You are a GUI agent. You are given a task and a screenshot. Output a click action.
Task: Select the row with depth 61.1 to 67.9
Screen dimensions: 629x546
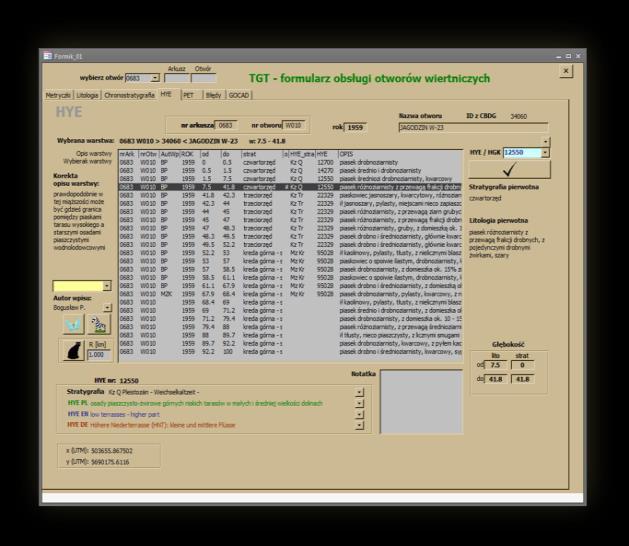(290, 286)
